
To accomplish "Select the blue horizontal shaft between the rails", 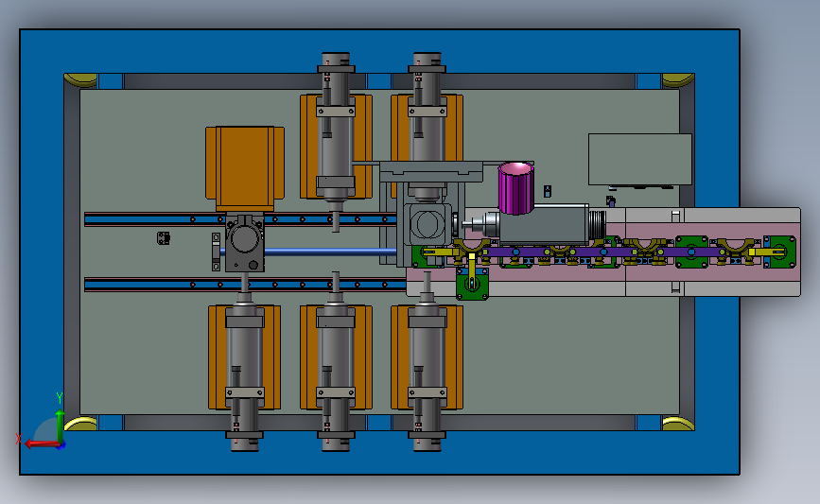I will 329,252.
